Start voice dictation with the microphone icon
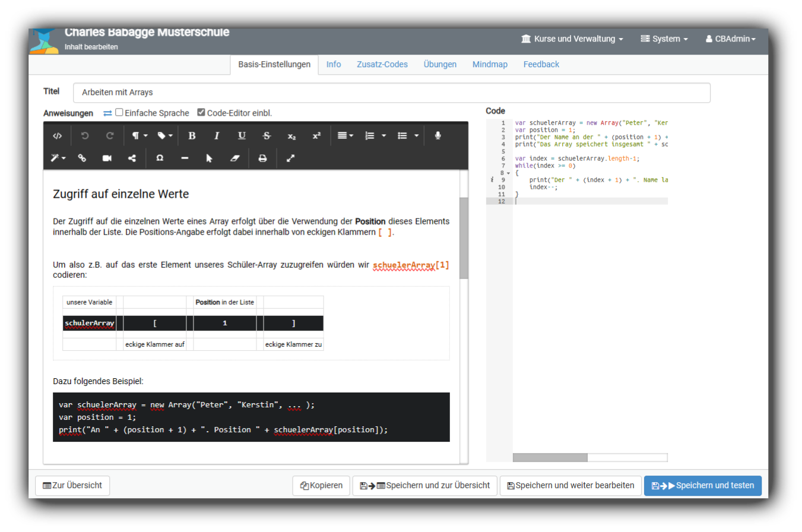The width and height of the screenshot is (802, 532). [x=438, y=135]
